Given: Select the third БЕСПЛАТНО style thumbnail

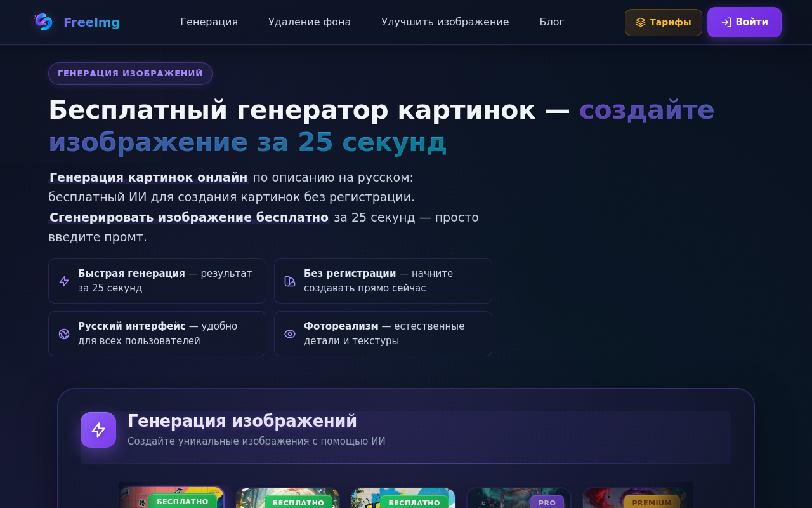Looking at the screenshot, I should point(403,498).
